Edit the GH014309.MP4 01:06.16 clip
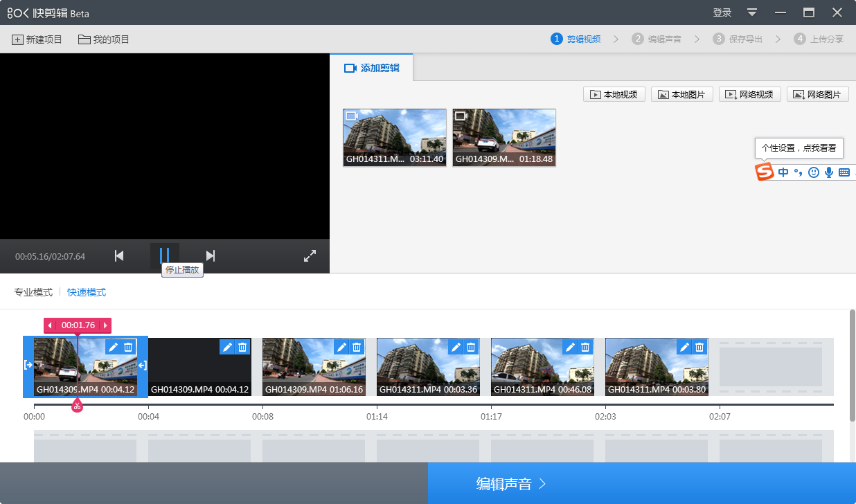The height and width of the screenshot is (504, 856). tap(341, 347)
